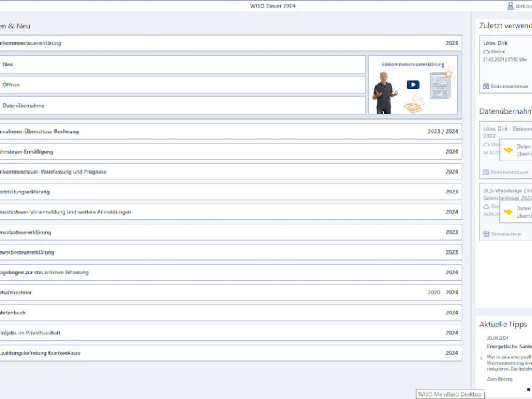532x399 pixels.
Task: Click the WISO MeinBüro Desktop tooltip label
Action: click(x=450, y=394)
